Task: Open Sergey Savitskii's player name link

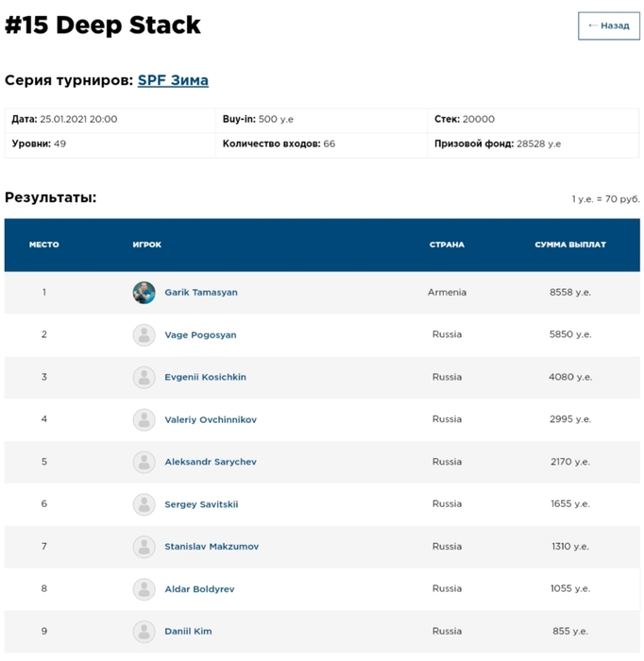Action: [201, 504]
